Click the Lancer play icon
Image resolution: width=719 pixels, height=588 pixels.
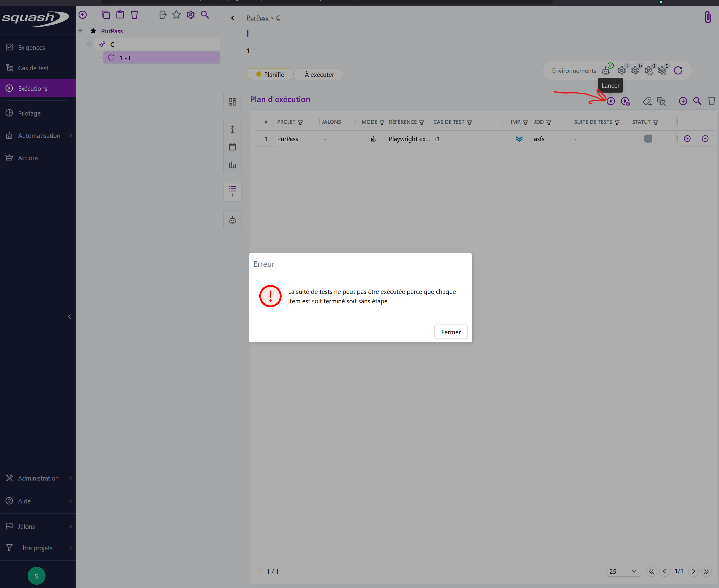click(610, 101)
